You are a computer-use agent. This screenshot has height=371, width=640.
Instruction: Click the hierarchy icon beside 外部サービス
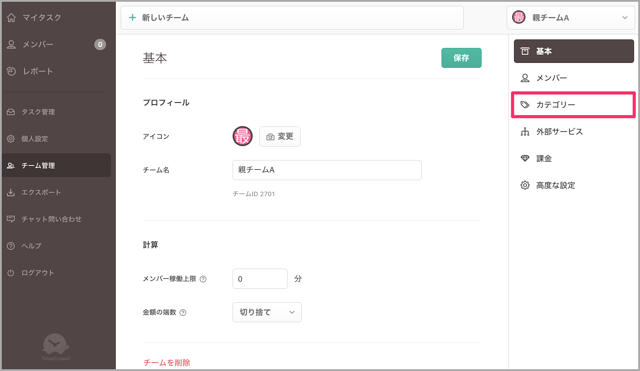pyautogui.click(x=525, y=132)
